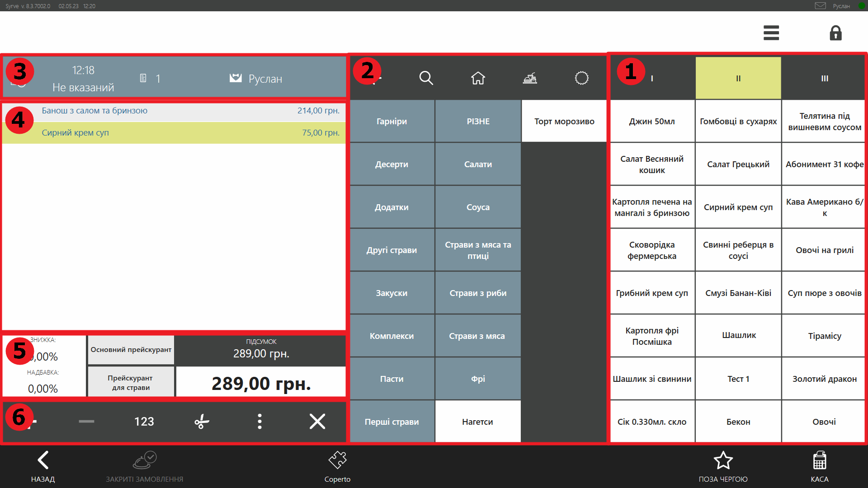Lock the terminal with padlock icon
Screen dimensions: 868x488
835,33
